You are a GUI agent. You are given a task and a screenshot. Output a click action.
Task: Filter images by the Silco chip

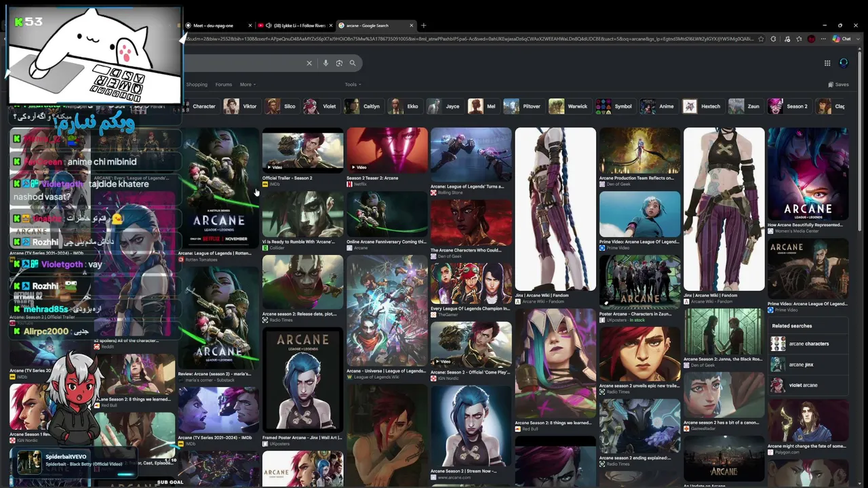pos(282,106)
